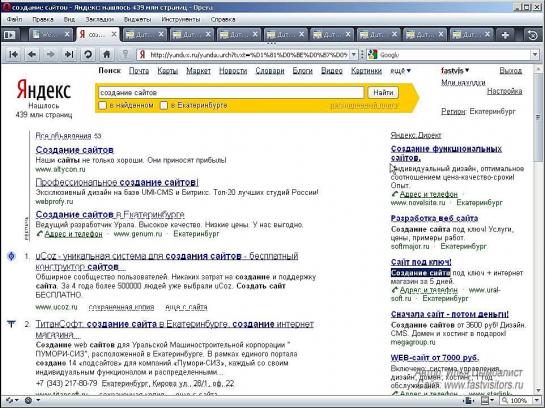Open the Словари link
The height and width of the screenshot is (408, 545).
(270, 71)
